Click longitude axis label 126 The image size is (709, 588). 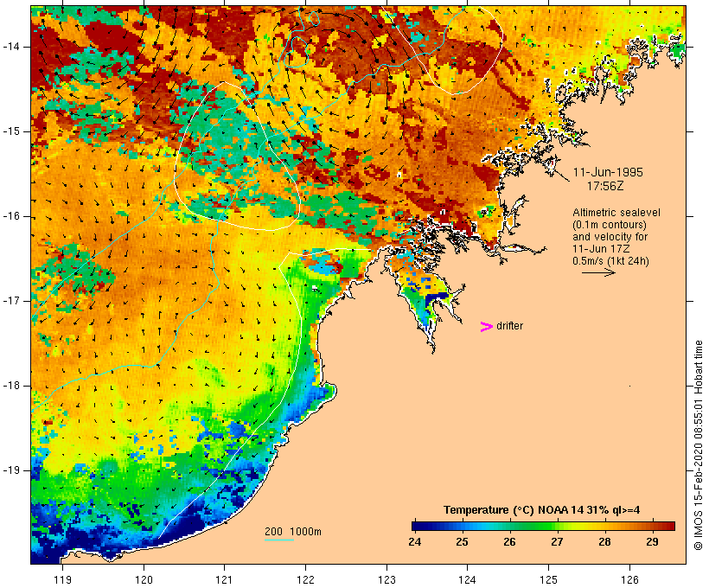click(x=629, y=579)
